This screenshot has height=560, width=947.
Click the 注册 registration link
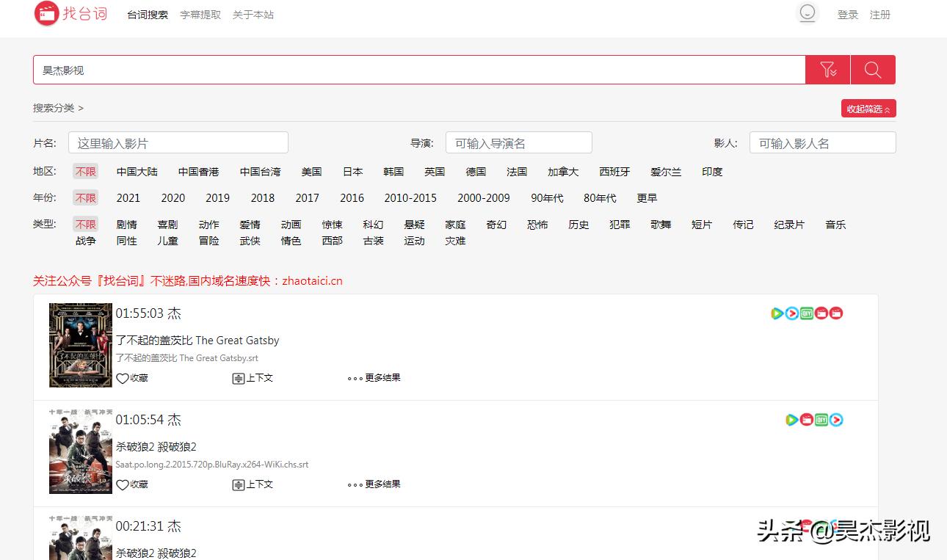[x=879, y=14]
